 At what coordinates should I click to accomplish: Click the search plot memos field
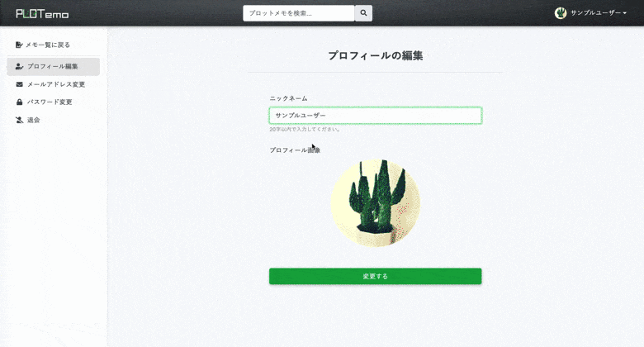(x=299, y=13)
